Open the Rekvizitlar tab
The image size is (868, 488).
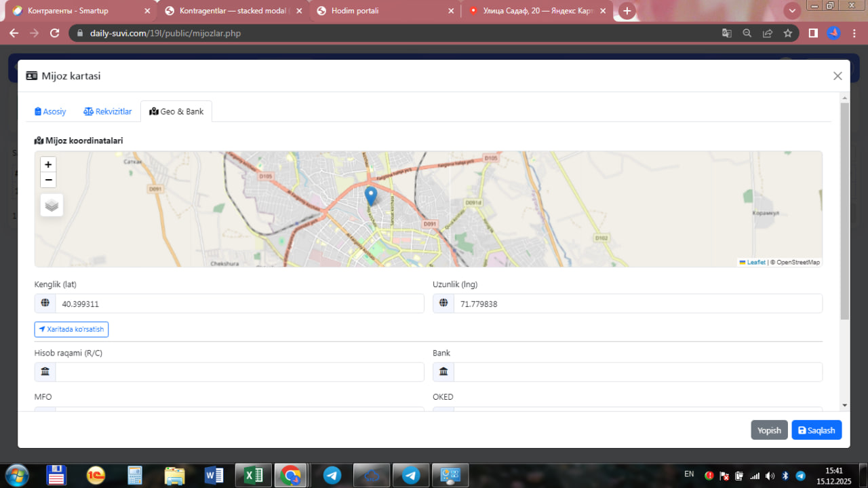coord(108,111)
